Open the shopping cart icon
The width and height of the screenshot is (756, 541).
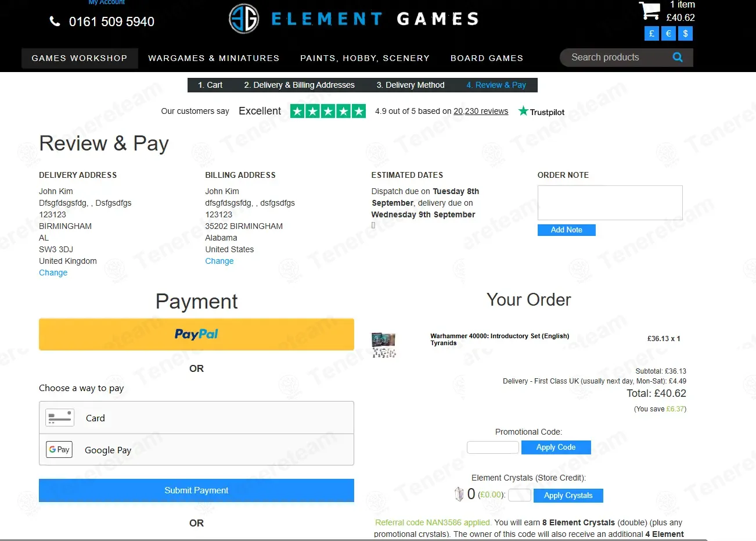click(x=649, y=10)
